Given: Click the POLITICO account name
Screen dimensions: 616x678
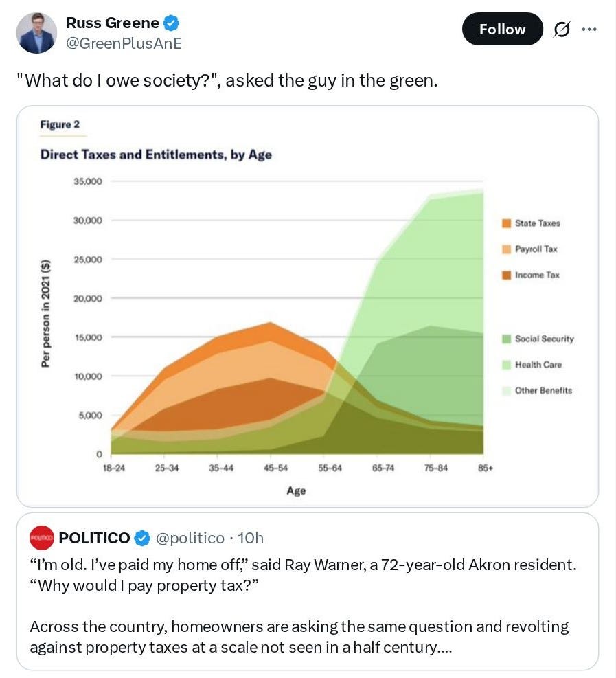Looking at the screenshot, I should pyautogui.click(x=94, y=538).
